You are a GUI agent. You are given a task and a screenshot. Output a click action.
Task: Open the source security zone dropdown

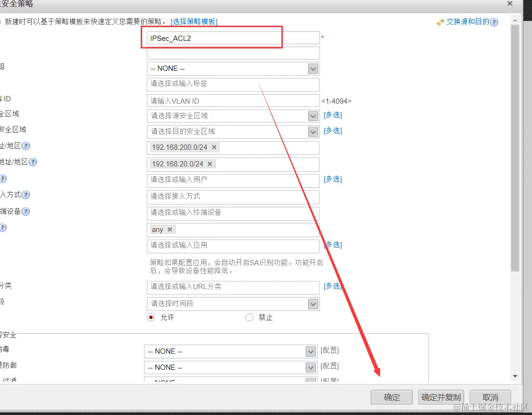click(233, 116)
